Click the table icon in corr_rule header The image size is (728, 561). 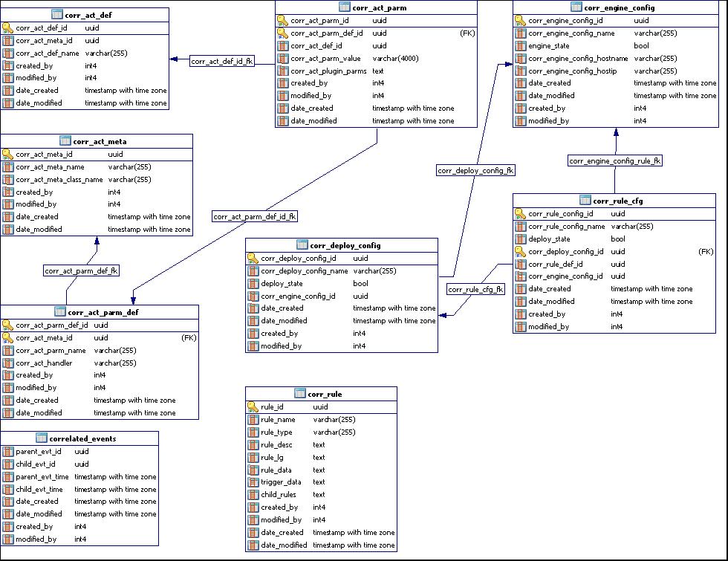(x=300, y=394)
